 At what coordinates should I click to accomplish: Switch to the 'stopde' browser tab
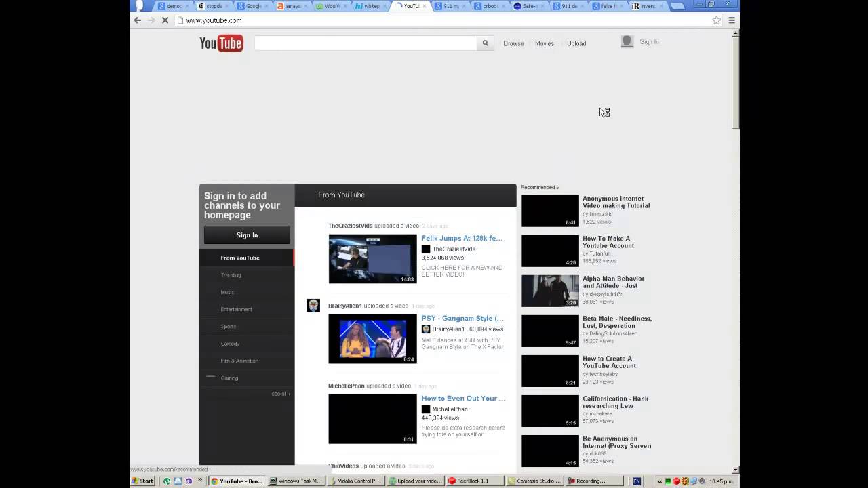[213, 6]
